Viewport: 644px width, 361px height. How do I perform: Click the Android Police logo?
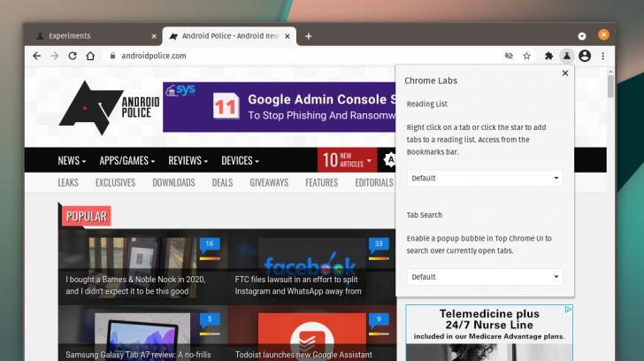pos(109,108)
